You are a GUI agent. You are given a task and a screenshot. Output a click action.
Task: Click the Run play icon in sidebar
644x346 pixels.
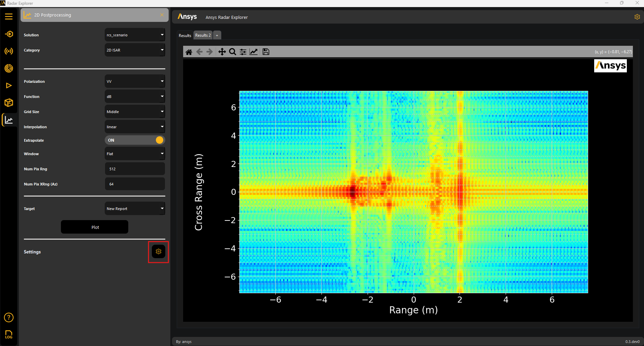click(x=9, y=85)
